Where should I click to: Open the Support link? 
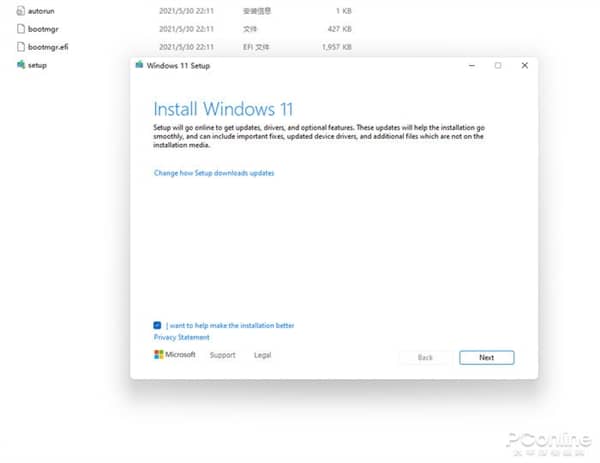pyautogui.click(x=222, y=355)
